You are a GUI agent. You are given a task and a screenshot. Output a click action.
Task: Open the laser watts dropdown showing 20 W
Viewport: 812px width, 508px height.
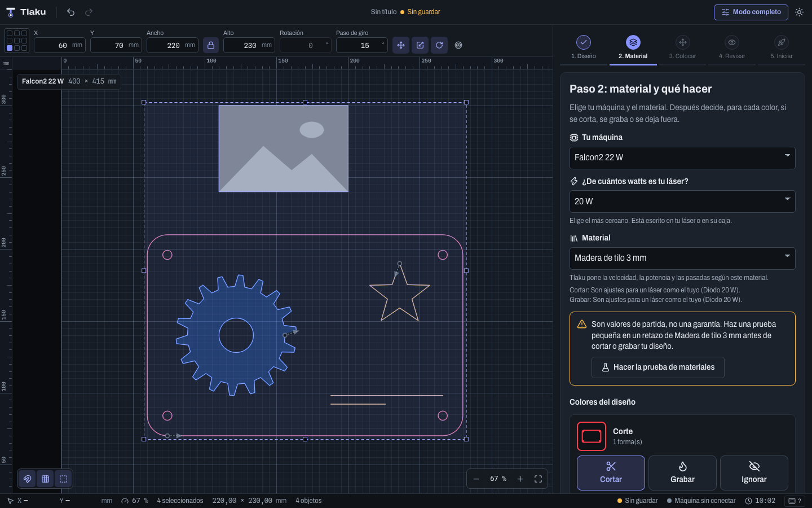682,202
